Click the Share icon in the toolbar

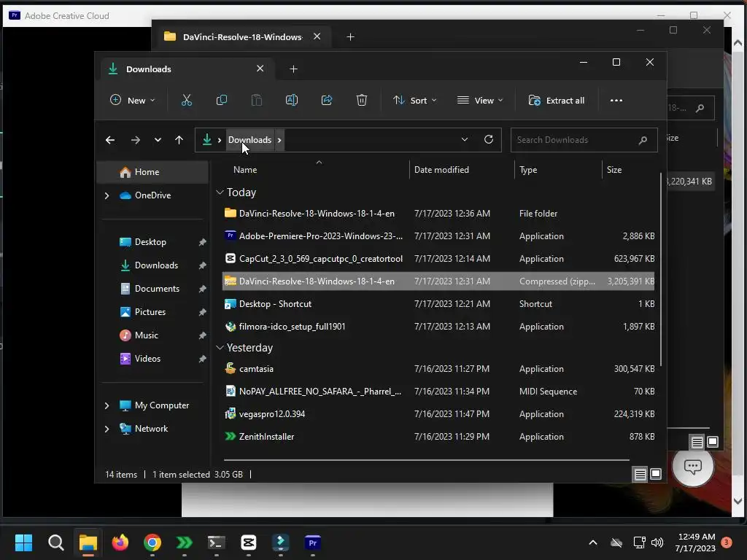327,100
